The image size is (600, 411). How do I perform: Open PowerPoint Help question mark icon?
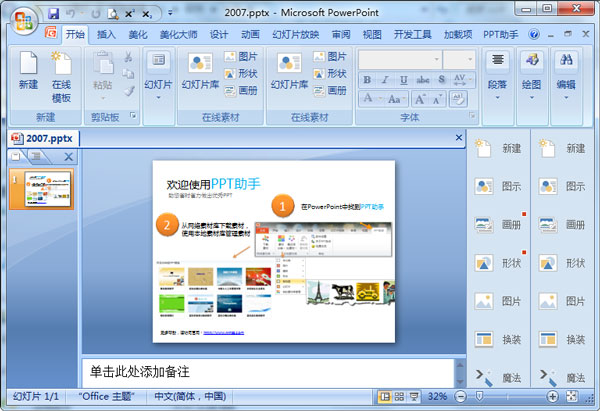pyautogui.click(x=534, y=34)
